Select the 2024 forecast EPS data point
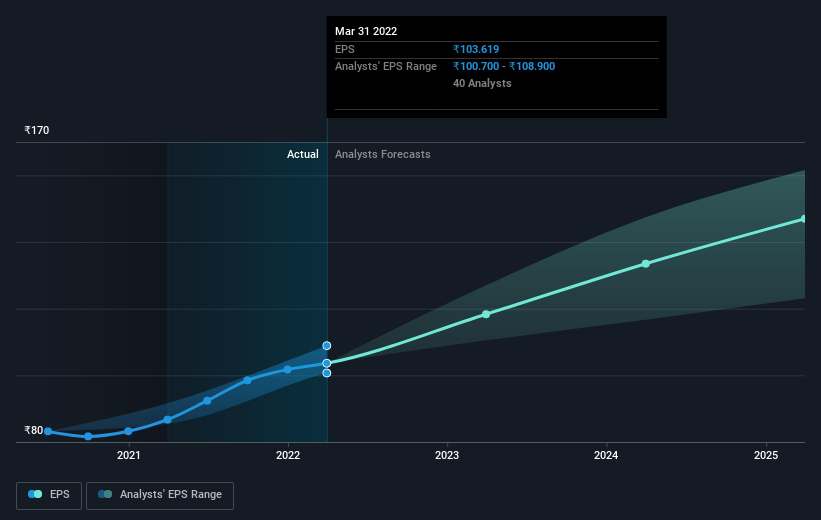The width and height of the screenshot is (821, 520). pos(646,264)
